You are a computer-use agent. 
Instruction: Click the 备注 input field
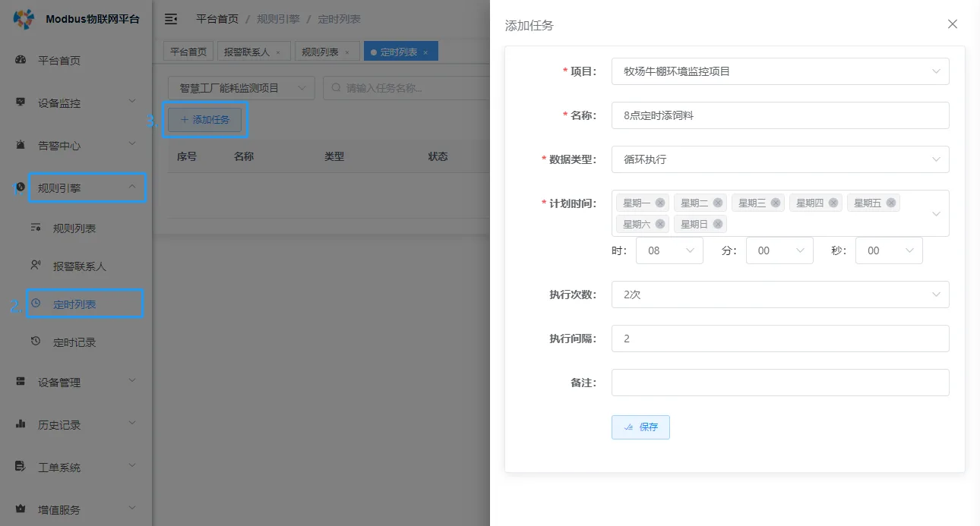tap(780, 383)
